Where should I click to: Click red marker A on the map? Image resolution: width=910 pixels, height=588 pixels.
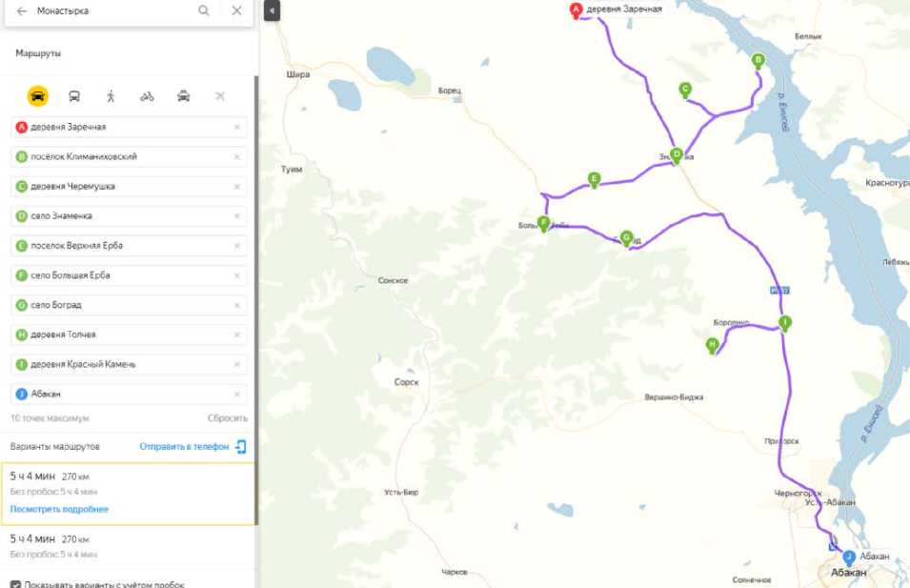point(576,10)
